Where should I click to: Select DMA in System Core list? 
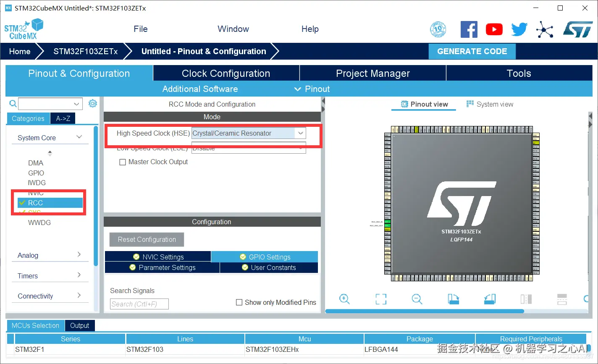(36, 163)
